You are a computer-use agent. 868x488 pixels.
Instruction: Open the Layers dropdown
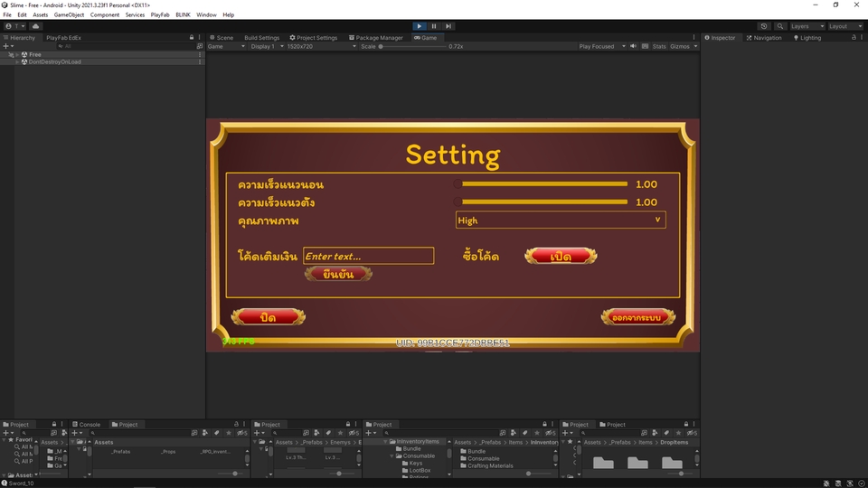tap(807, 26)
